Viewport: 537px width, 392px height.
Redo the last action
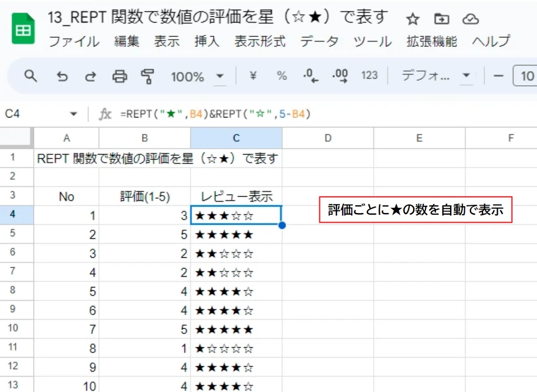pyautogui.click(x=91, y=77)
